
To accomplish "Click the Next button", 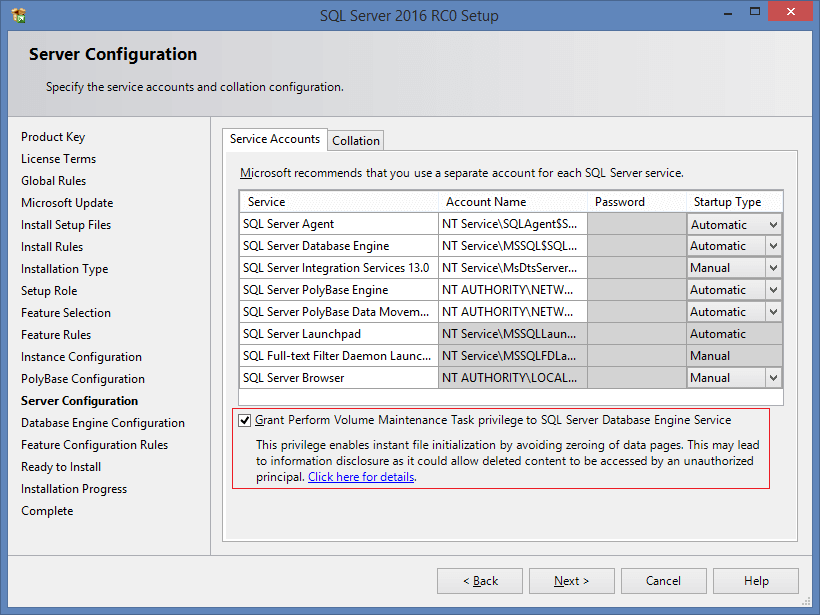I will [571, 581].
